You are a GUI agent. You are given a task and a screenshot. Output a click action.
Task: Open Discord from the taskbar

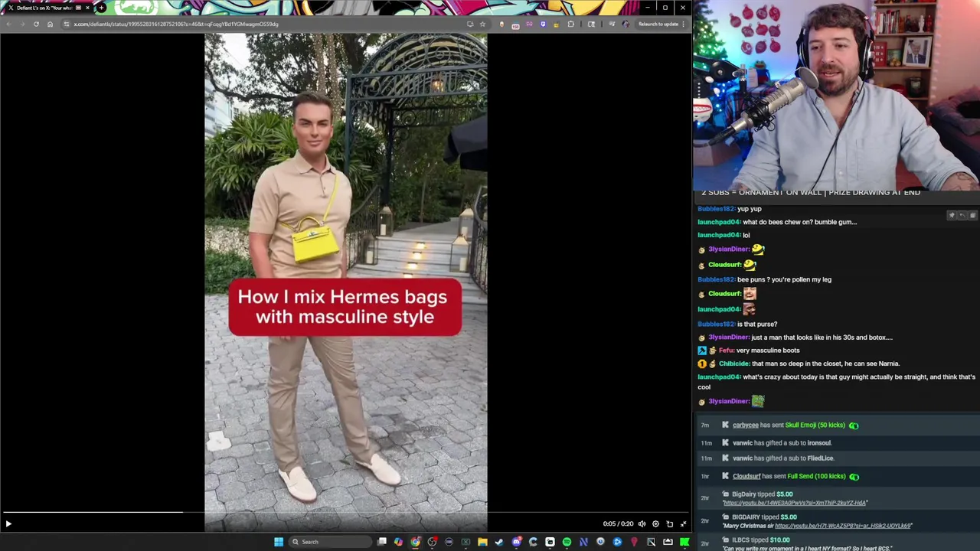516,542
